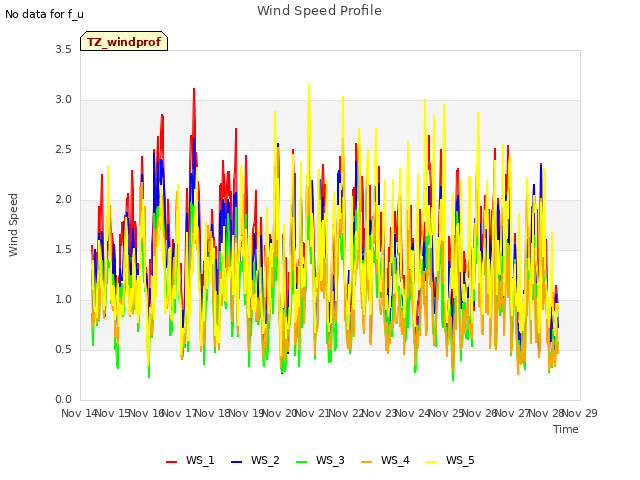Select the WS_5 legend label

coord(460,460)
